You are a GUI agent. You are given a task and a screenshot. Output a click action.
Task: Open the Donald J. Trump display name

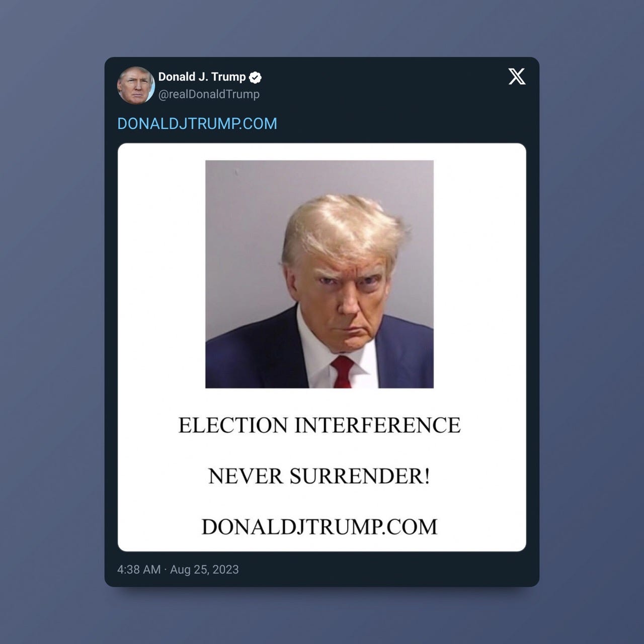click(202, 77)
